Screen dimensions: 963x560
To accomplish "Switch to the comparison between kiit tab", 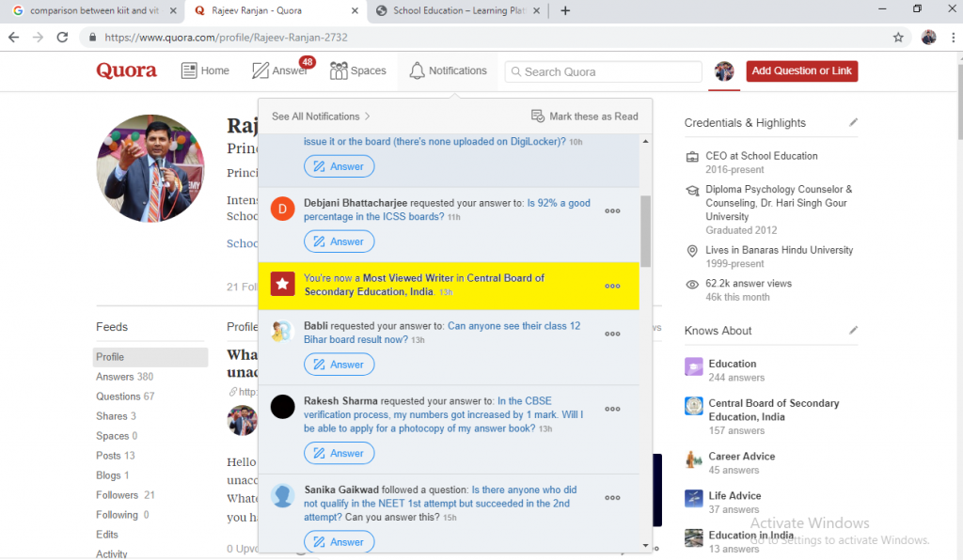I will (94, 10).
